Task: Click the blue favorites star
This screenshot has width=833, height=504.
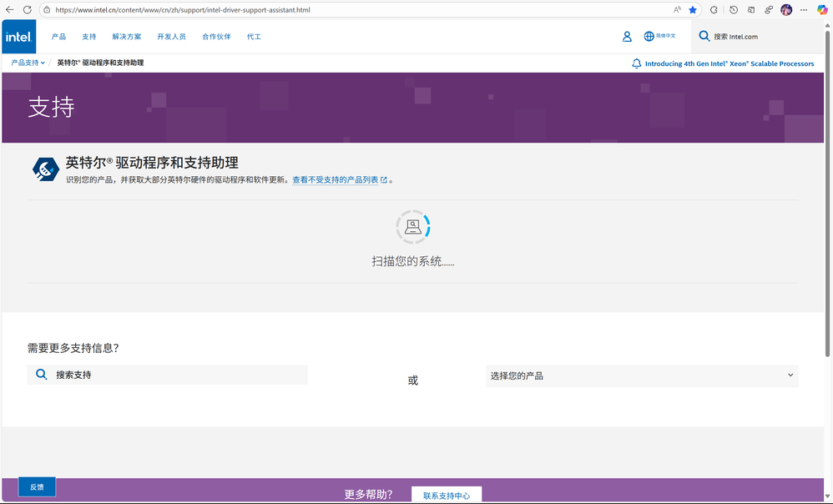Action: (x=693, y=9)
